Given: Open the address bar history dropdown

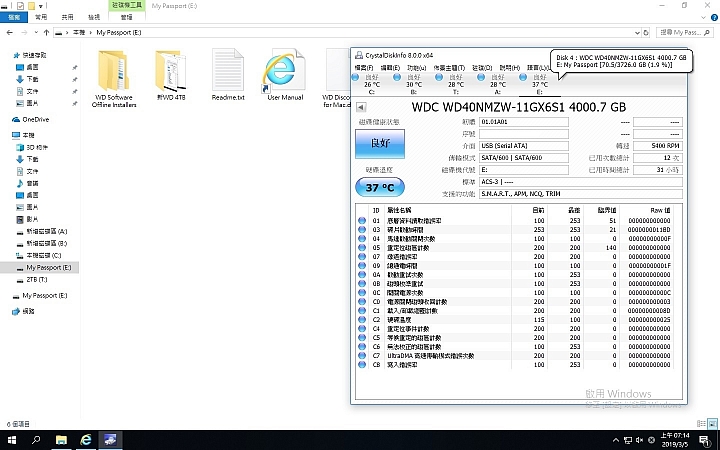Looking at the screenshot, I should (637, 33).
